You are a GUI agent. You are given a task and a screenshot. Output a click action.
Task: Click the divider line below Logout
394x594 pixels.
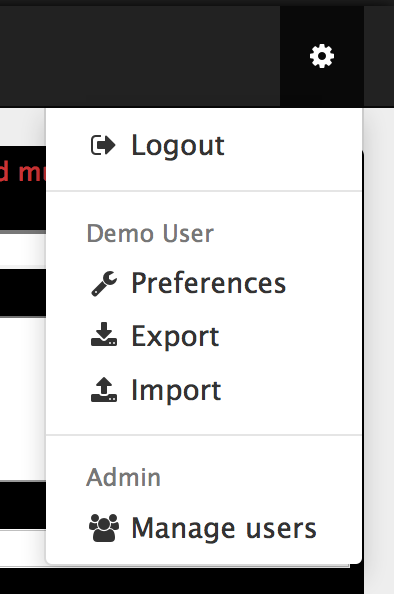click(204, 191)
